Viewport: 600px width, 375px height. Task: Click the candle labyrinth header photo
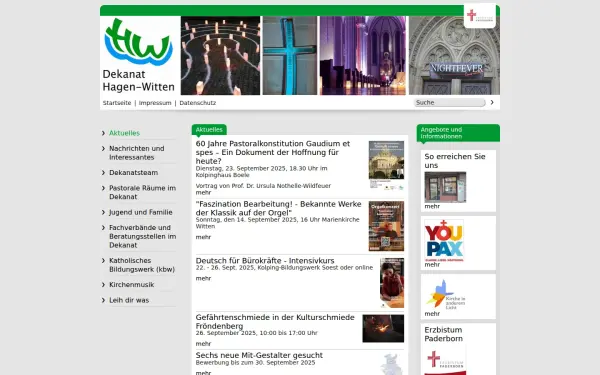pyautogui.click(x=220, y=55)
